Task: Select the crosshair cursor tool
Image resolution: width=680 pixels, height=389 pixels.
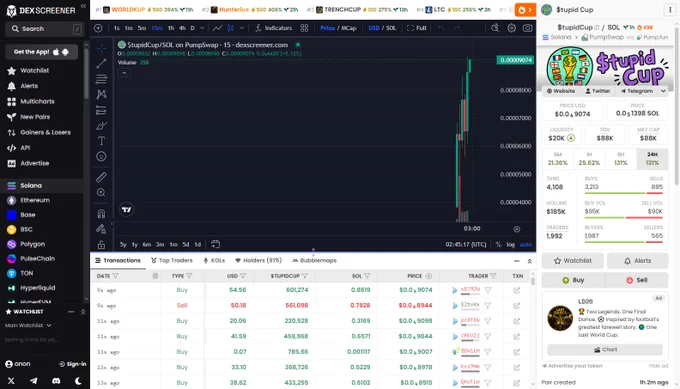Action: tap(101, 48)
